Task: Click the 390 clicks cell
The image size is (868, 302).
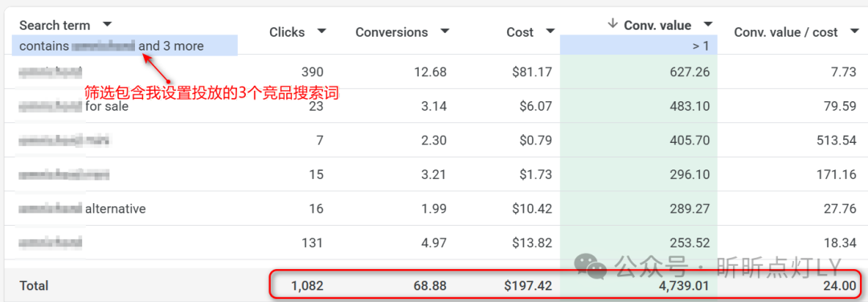Action: pos(312,72)
